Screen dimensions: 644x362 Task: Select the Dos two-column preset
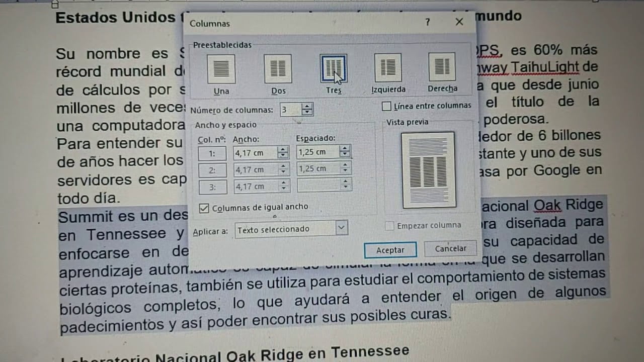pyautogui.click(x=277, y=68)
